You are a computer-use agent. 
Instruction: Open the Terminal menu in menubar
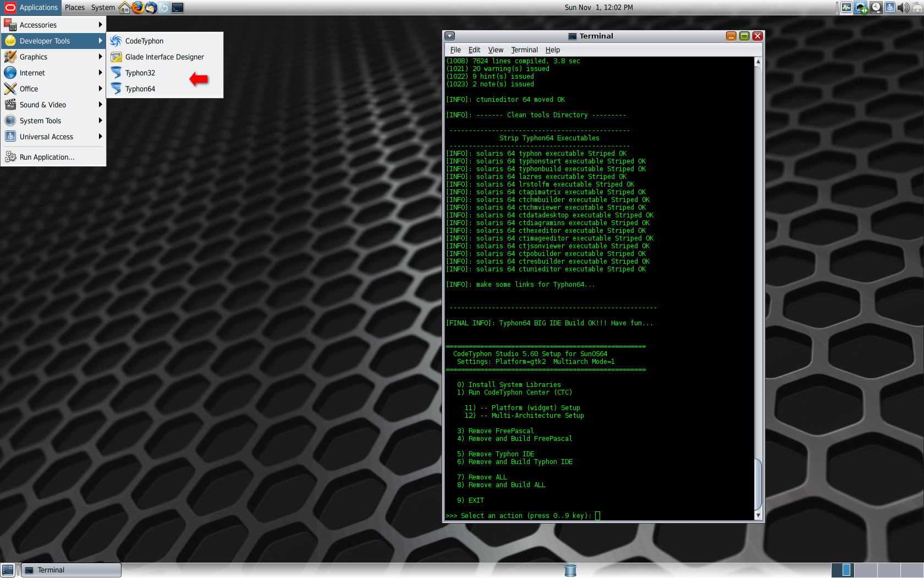pyautogui.click(x=524, y=50)
